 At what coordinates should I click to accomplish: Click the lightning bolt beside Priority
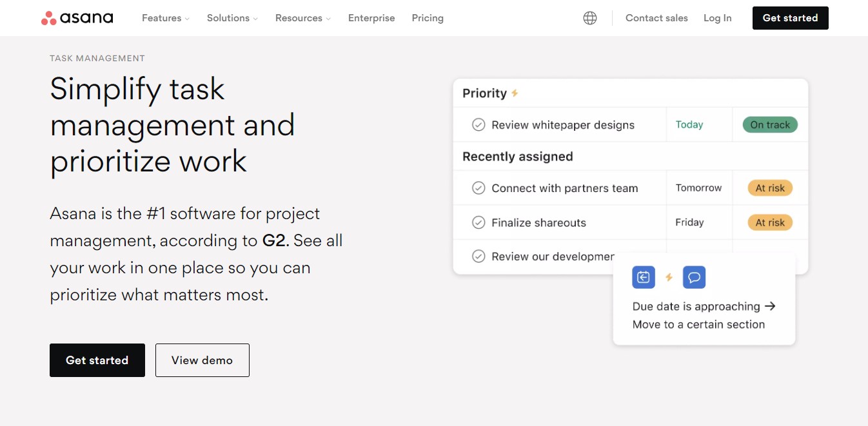(x=515, y=93)
